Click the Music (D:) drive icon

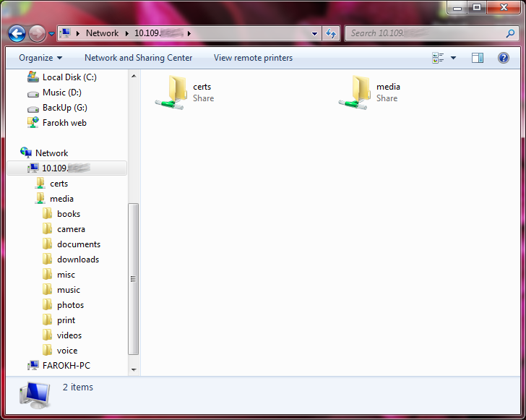(x=33, y=94)
